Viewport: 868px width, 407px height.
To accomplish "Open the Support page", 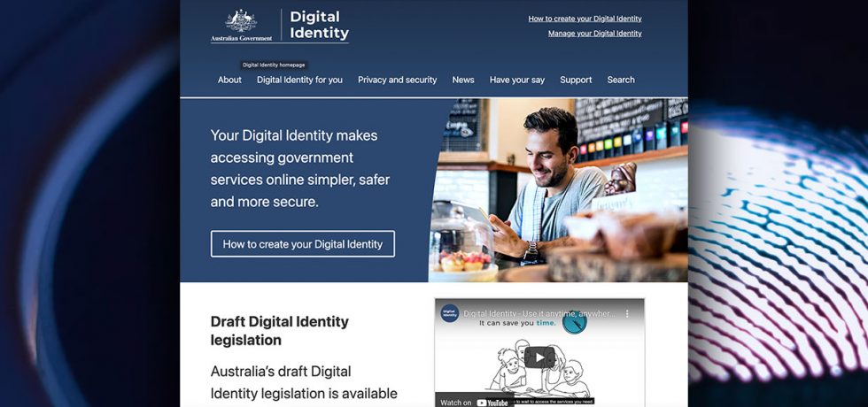I will point(576,80).
